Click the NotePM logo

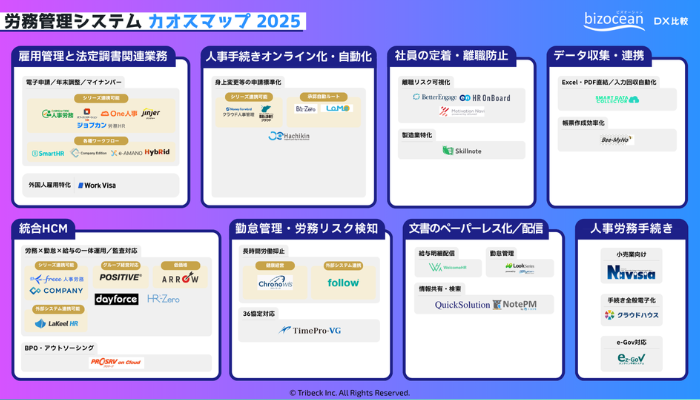(515, 305)
